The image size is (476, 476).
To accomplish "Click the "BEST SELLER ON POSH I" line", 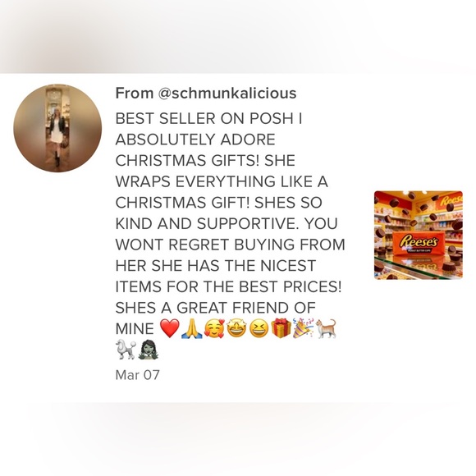I will pos(208,118).
